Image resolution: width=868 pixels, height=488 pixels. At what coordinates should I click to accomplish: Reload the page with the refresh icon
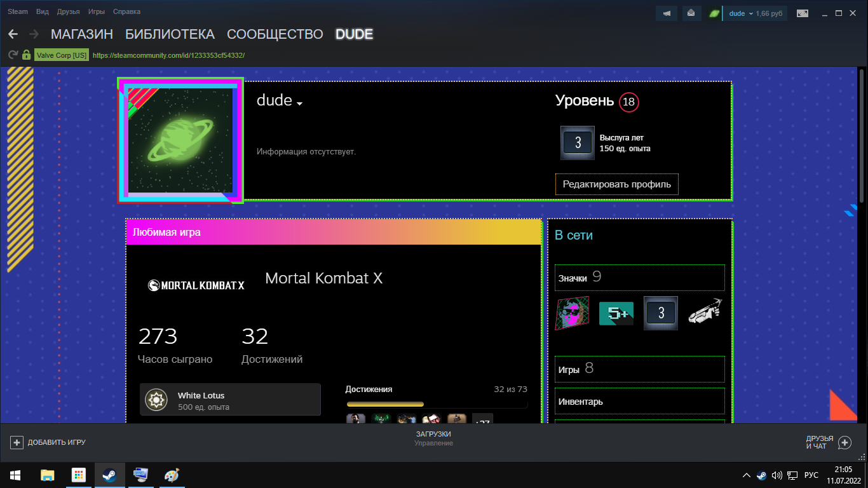[x=13, y=55]
